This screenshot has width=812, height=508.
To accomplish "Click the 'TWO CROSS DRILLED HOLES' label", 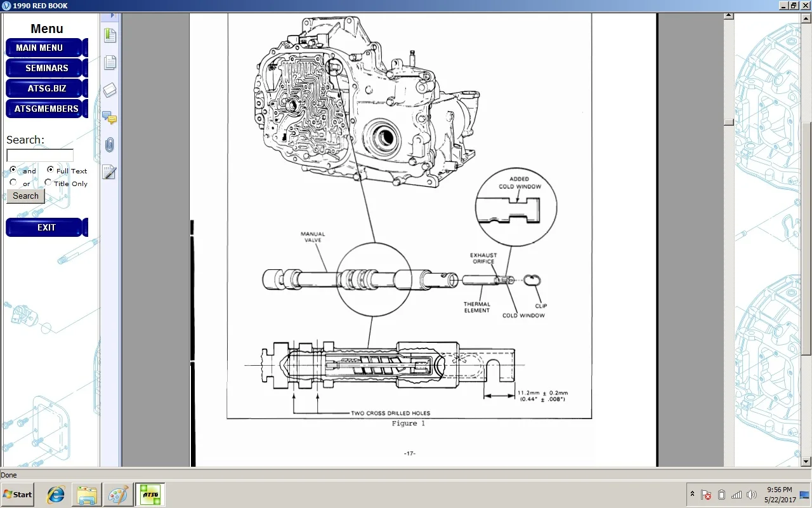I will (x=390, y=413).
